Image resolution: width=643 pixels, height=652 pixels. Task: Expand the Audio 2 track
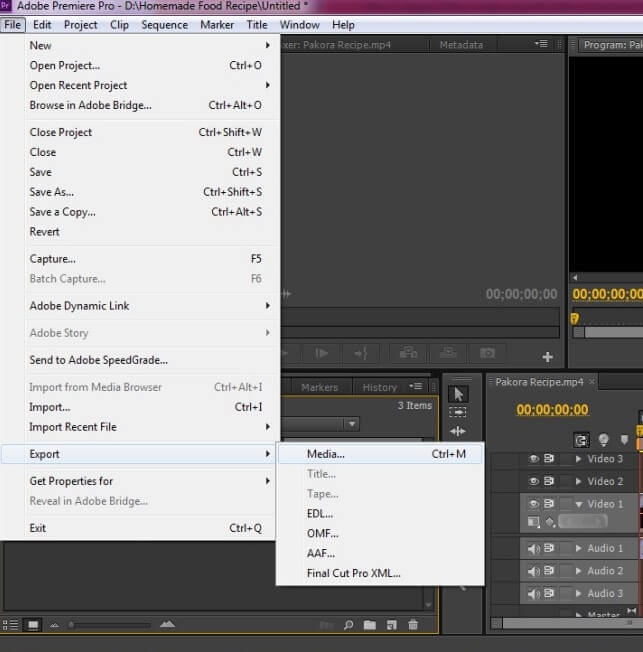[x=578, y=571]
